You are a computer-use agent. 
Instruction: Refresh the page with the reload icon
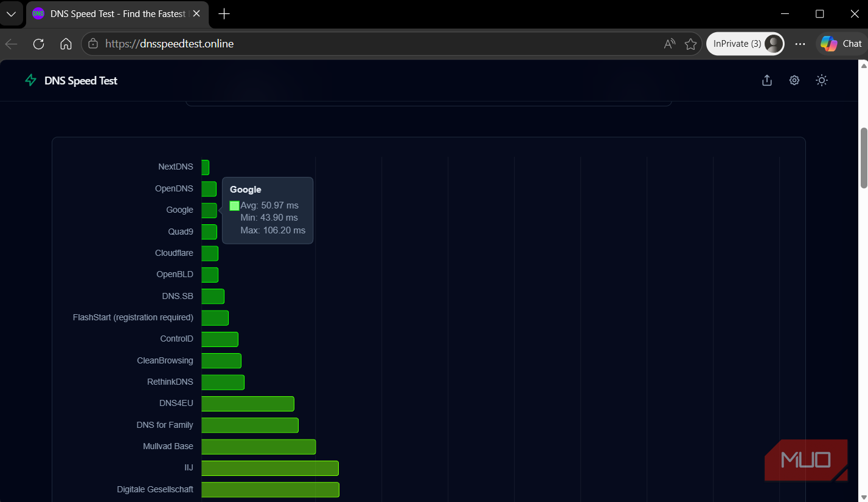tap(38, 44)
